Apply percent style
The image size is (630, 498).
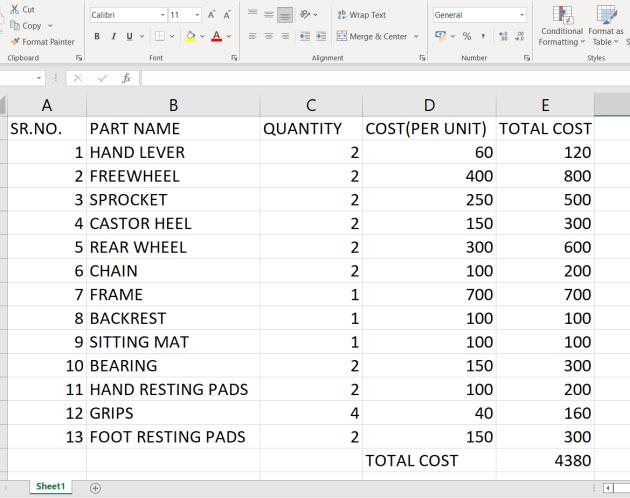click(x=466, y=37)
